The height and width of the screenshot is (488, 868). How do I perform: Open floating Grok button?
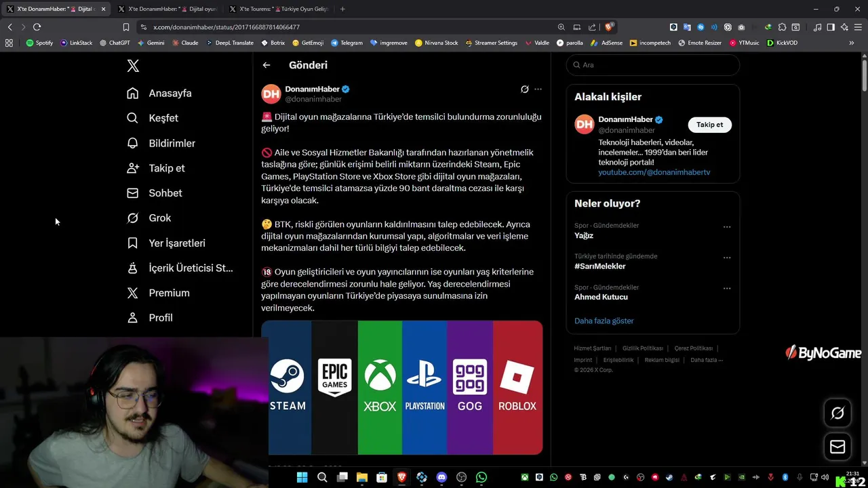pos(837,413)
